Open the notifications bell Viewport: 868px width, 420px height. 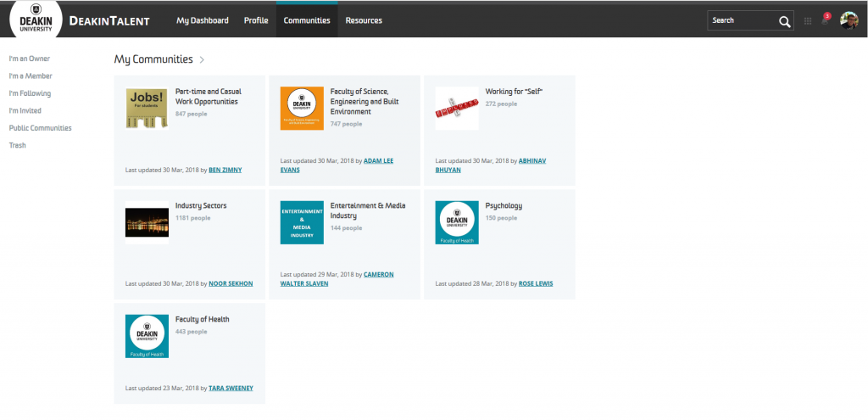tap(825, 20)
